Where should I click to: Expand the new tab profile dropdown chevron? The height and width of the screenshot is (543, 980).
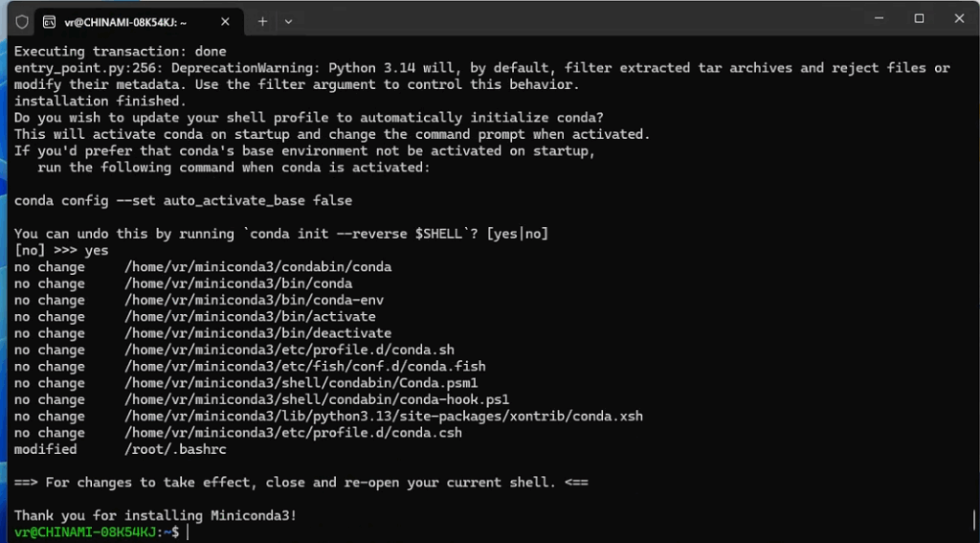coord(289,20)
